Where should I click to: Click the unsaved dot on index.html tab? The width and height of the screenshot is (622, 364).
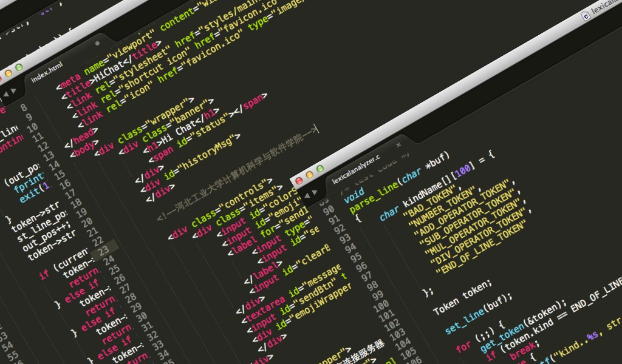click(98, 43)
